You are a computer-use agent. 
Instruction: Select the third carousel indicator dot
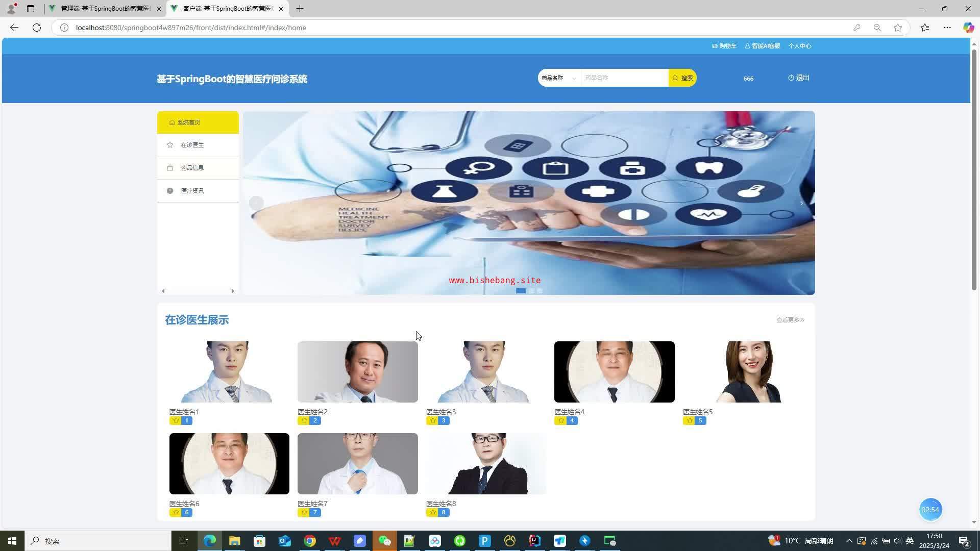[540, 291]
